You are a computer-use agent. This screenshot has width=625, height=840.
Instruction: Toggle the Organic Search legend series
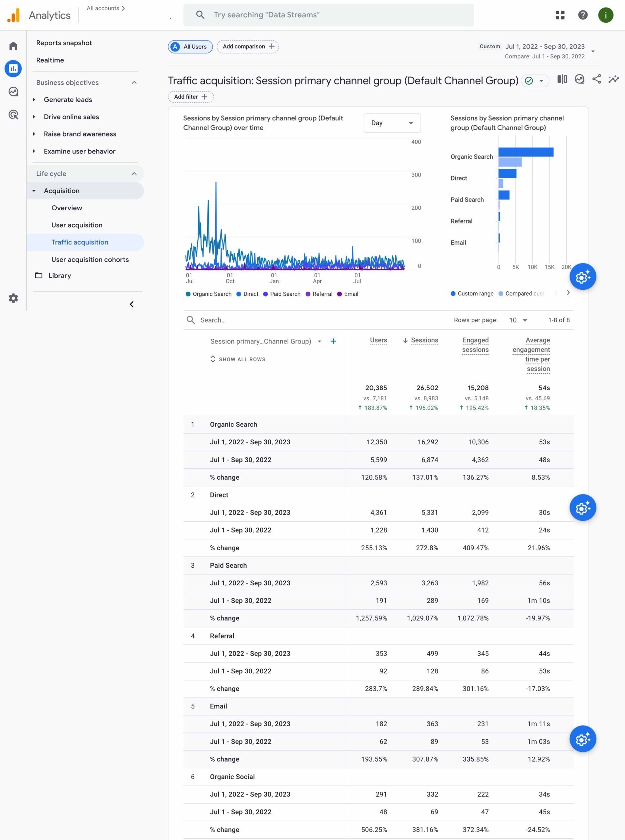tap(208, 294)
